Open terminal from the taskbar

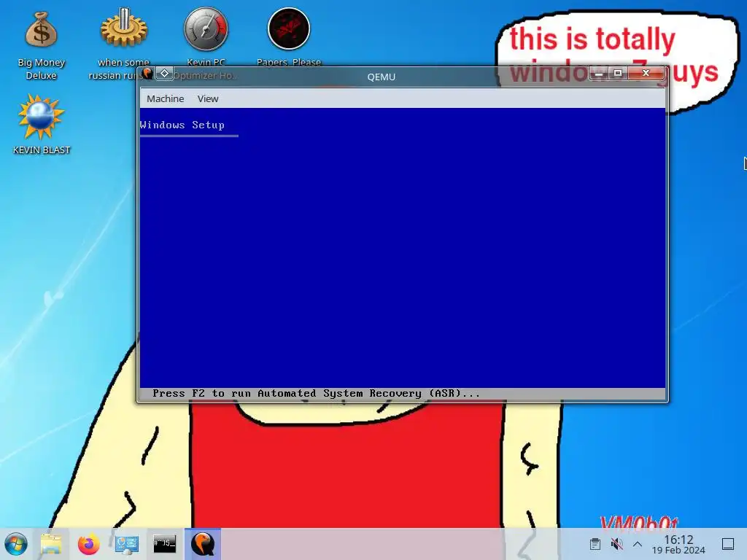coord(164,544)
